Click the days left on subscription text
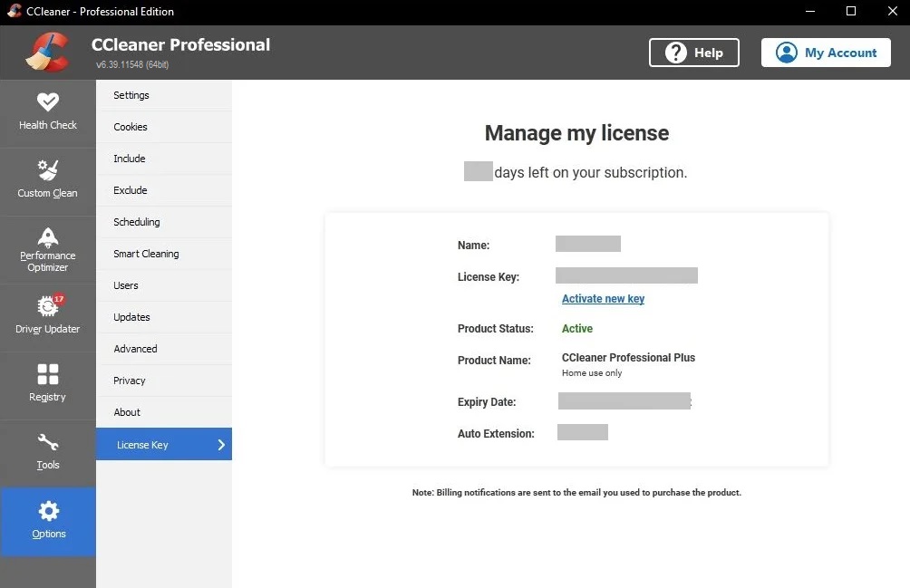 [x=591, y=173]
